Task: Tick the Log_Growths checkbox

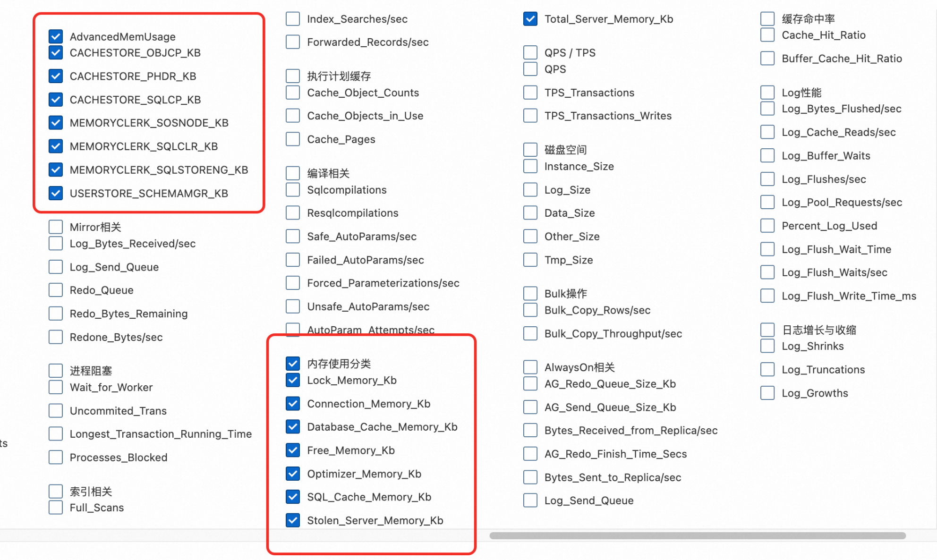Action: (767, 393)
